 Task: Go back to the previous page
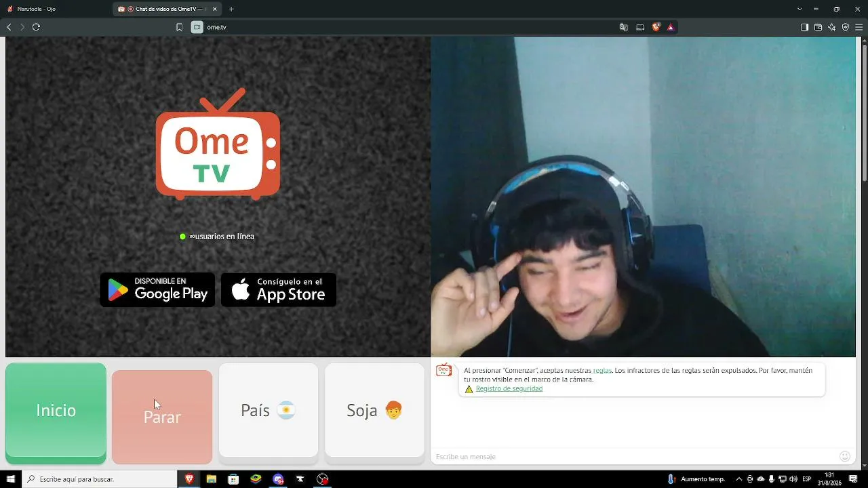9,27
